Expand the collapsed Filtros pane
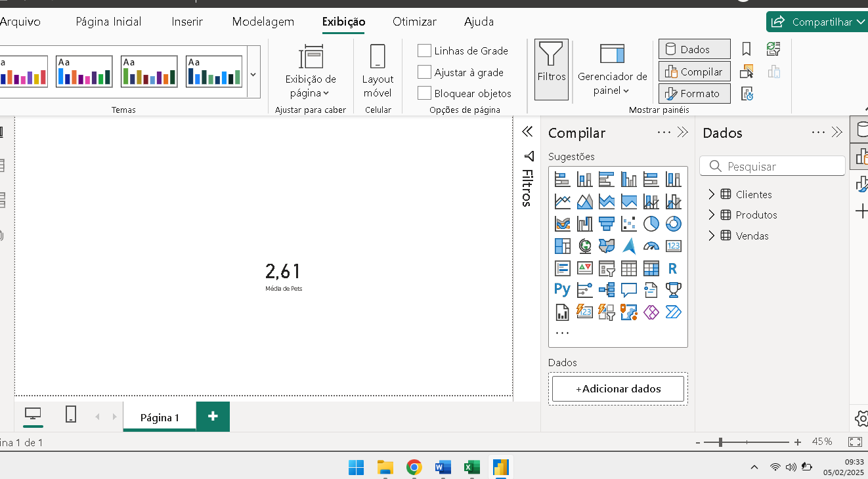The width and height of the screenshot is (868, 479). coord(527,132)
